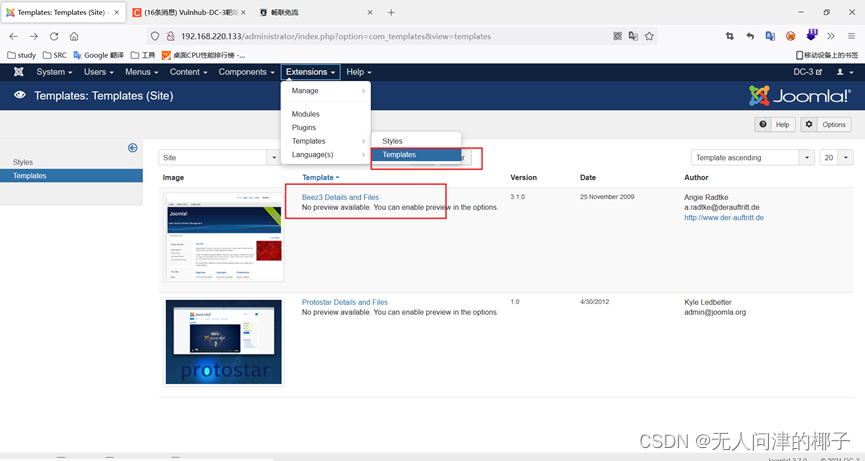The height and width of the screenshot is (461, 865).
Task: Open DC-3 site preview link
Action: (808, 72)
